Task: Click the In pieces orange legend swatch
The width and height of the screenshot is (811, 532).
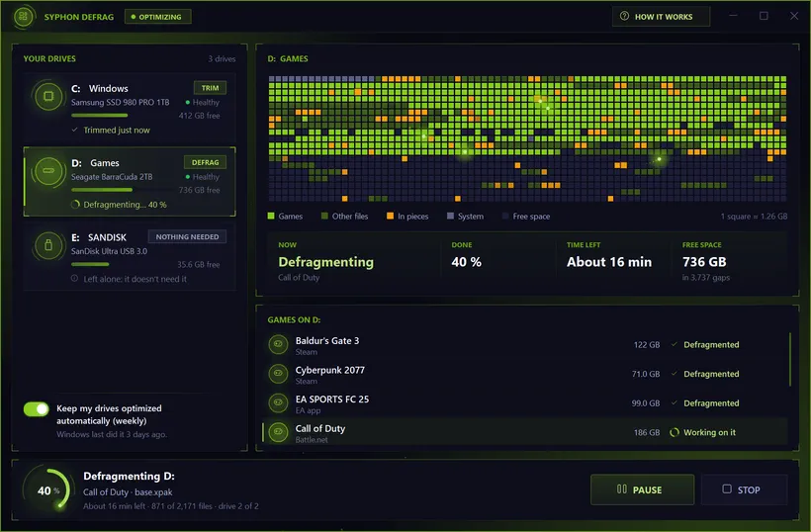Action: 390,216
